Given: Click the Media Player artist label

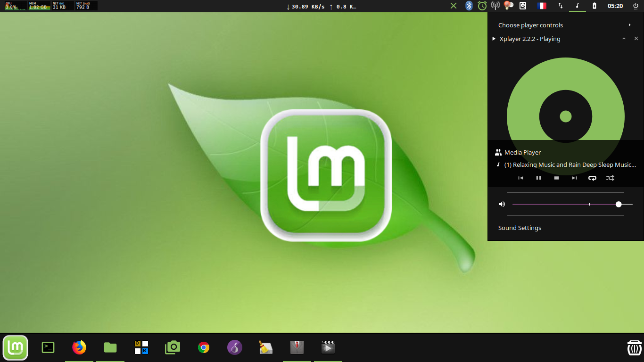Looking at the screenshot, I should 522,152.
